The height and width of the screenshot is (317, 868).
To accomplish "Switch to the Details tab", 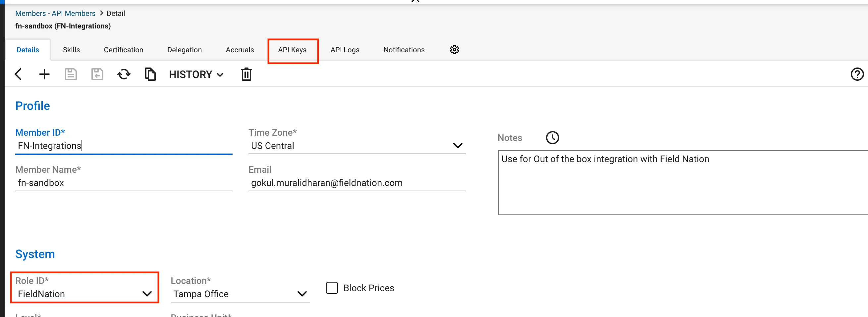I will (27, 50).
